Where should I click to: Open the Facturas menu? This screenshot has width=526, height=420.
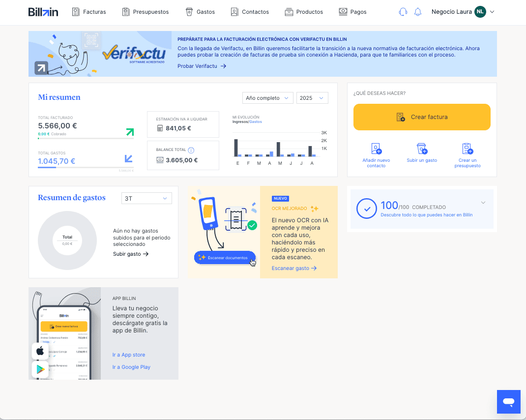click(89, 12)
